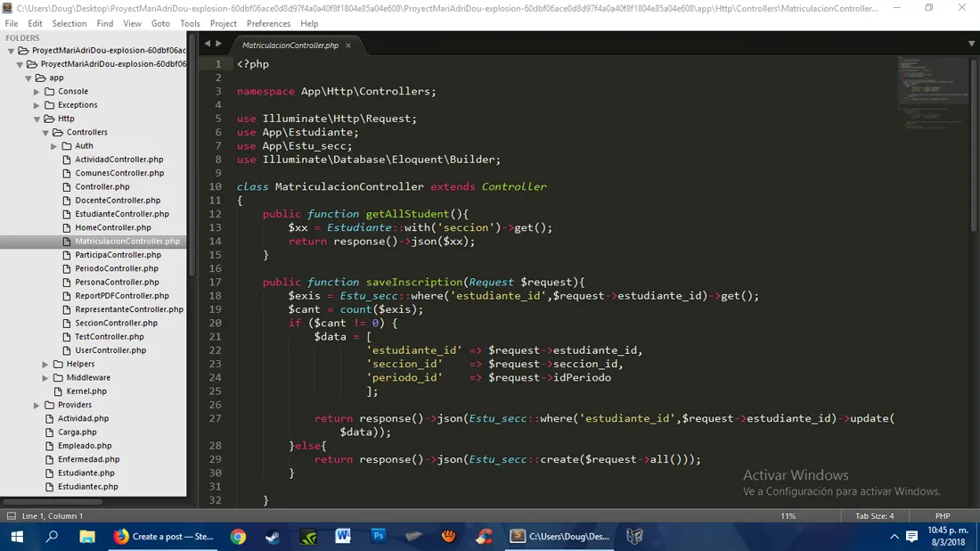Viewport: 980px width, 551px height.
Task: Open the Help menu
Action: pos(309,23)
